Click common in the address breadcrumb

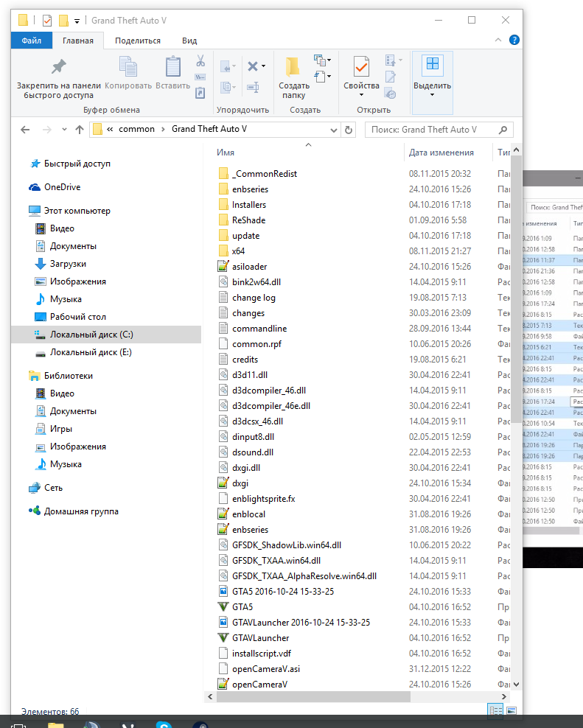(x=136, y=129)
